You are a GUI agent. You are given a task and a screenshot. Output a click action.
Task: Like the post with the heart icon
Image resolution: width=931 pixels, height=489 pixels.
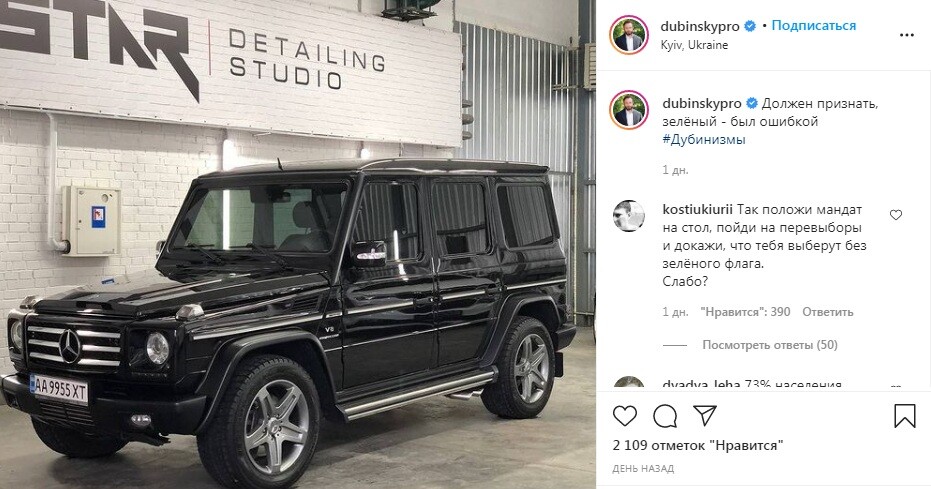[x=625, y=415]
